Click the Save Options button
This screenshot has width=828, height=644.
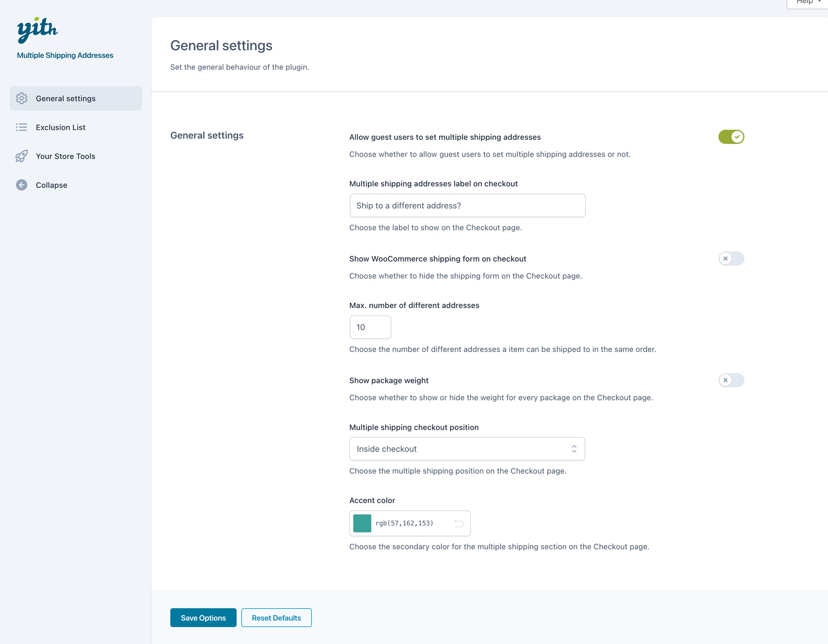203,618
